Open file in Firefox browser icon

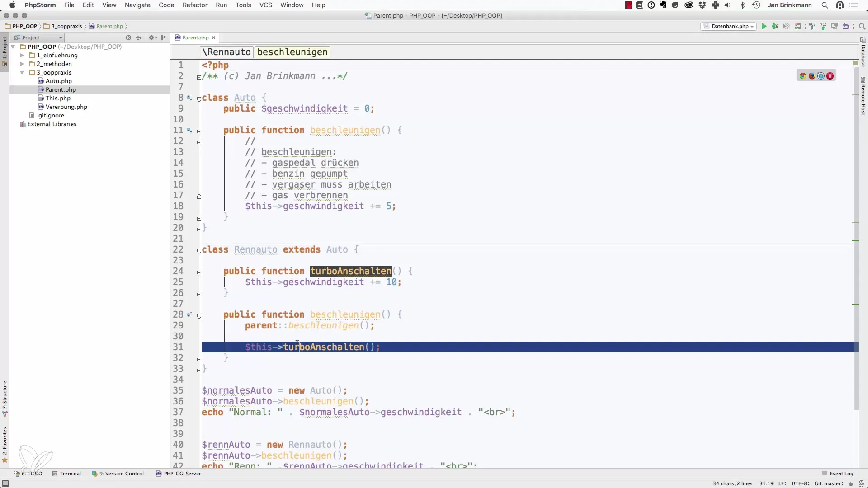tap(812, 76)
